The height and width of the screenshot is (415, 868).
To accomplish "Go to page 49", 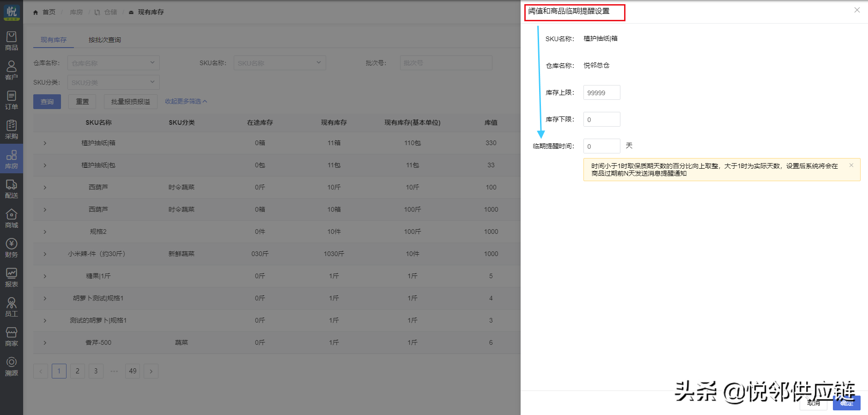I will [x=133, y=371].
